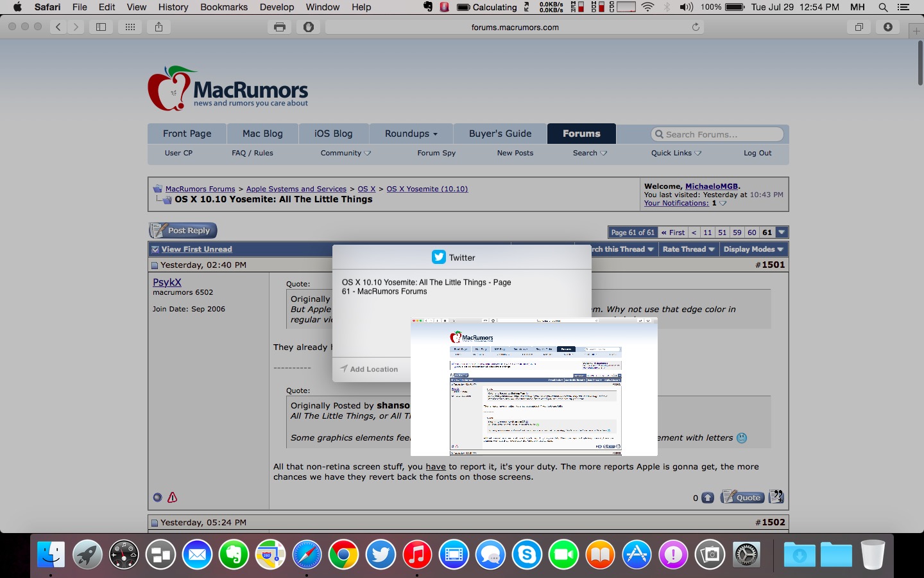
Task: Open the Develop menu
Action: [277, 7]
